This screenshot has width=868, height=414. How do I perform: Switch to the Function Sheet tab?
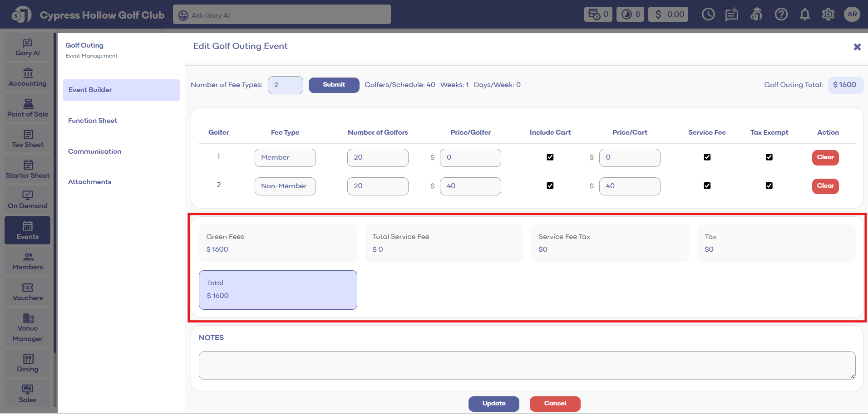tap(93, 121)
